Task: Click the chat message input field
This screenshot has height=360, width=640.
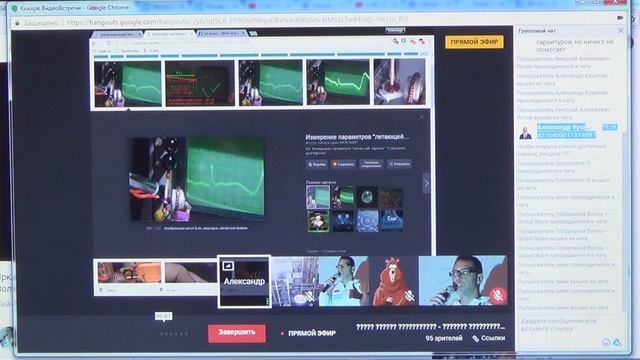Action: pos(567,324)
